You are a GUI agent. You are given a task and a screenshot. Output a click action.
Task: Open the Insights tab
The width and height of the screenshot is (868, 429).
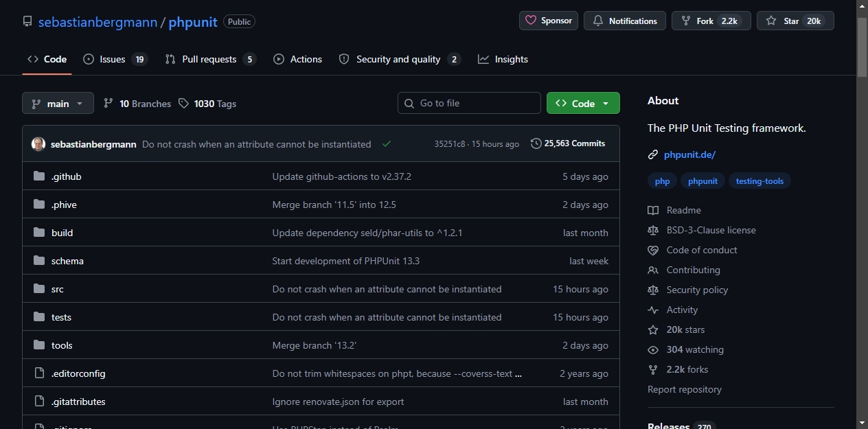coord(503,59)
